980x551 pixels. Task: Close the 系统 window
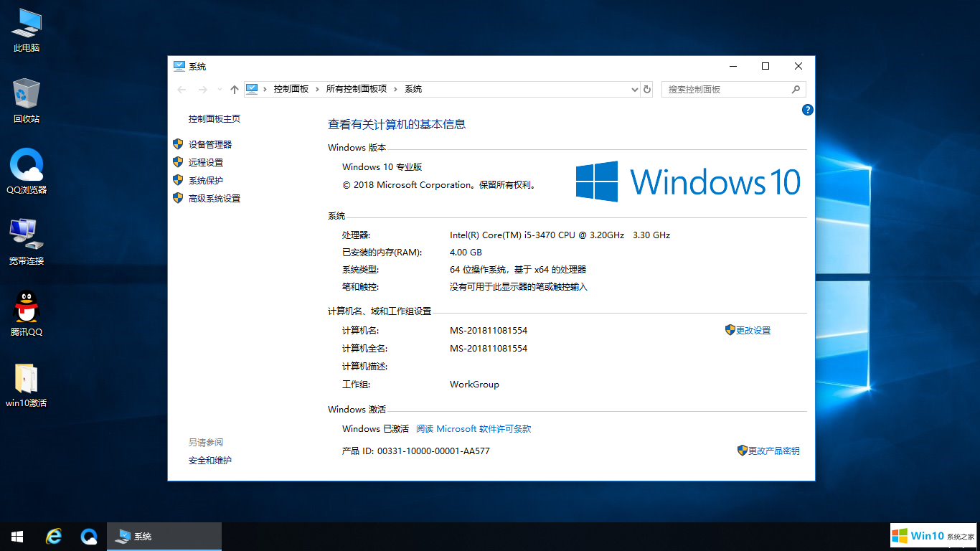[798, 66]
